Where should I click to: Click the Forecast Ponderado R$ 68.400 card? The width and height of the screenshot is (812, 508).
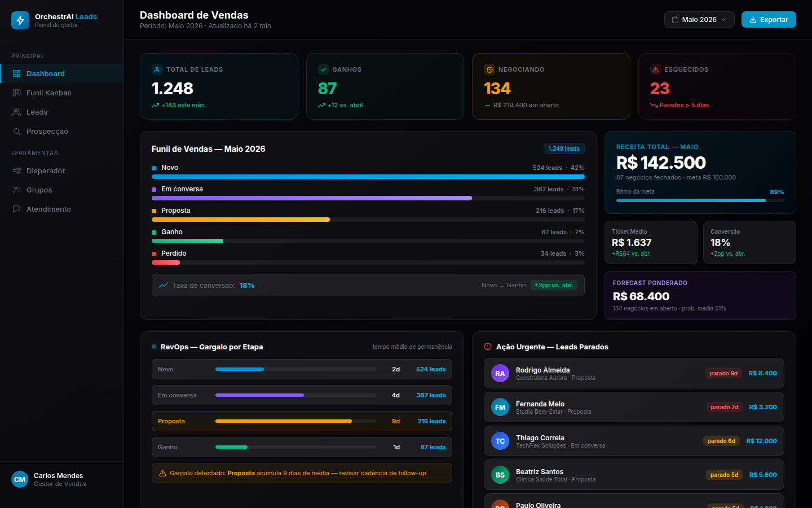(x=700, y=296)
